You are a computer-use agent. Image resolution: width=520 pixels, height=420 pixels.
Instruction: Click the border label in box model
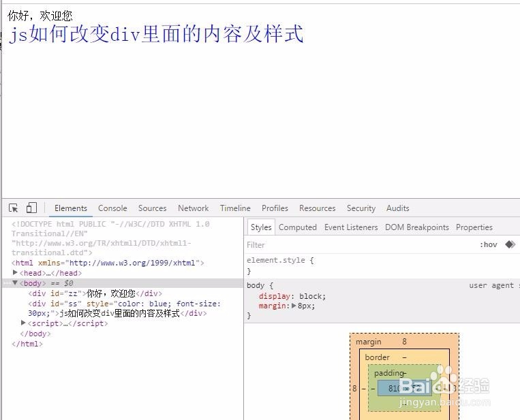point(377,357)
